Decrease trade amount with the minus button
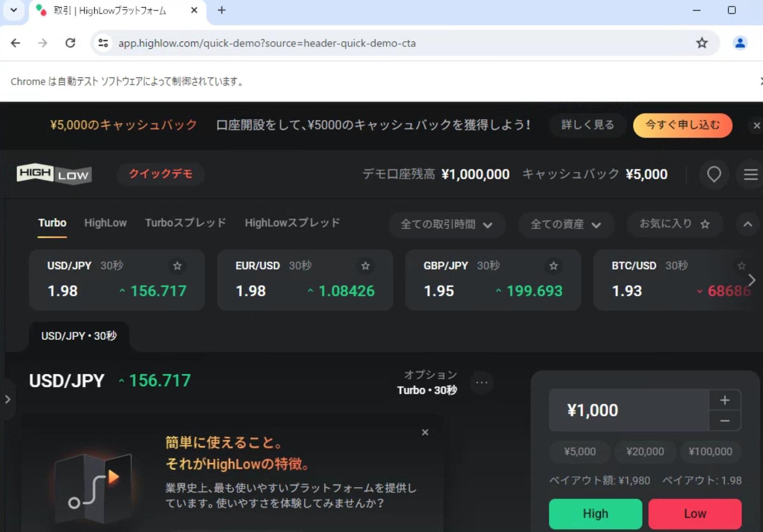Image resolution: width=763 pixels, height=532 pixels. pyautogui.click(x=725, y=421)
